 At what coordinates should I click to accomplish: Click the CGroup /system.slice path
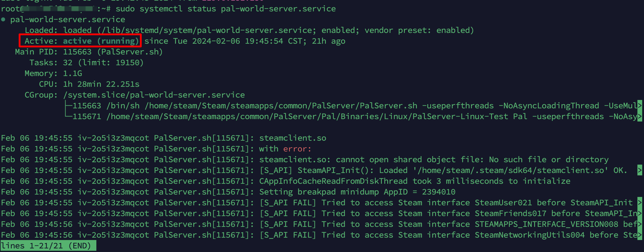tap(154, 95)
